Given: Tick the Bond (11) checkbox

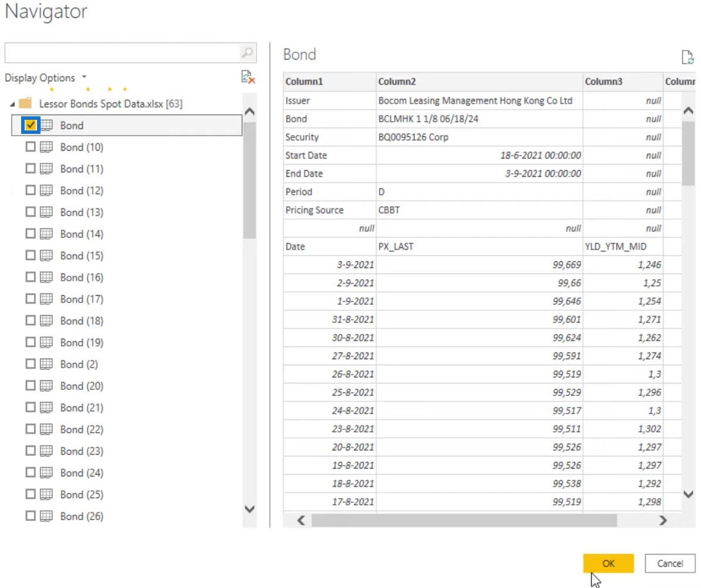Looking at the screenshot, I should pos(31,169).
